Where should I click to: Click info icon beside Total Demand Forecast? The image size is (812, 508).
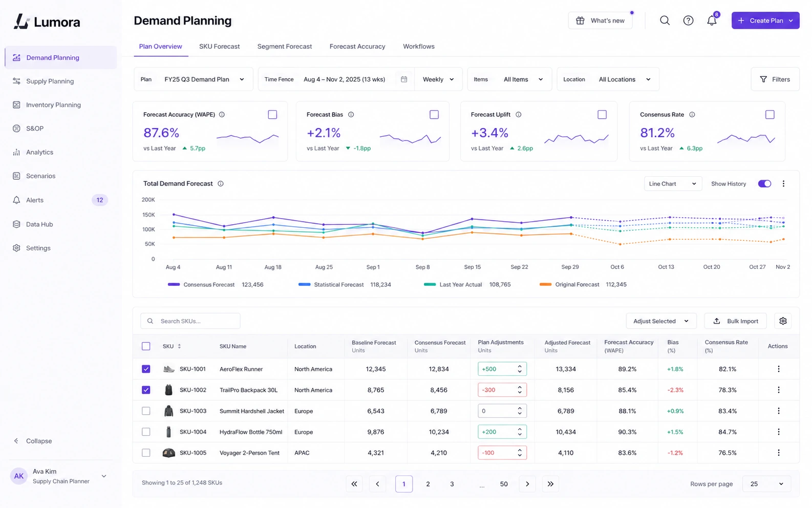click(x=221, y=184)
